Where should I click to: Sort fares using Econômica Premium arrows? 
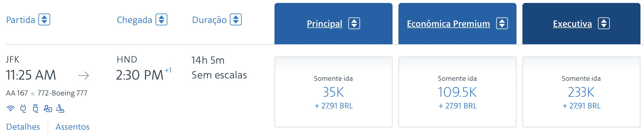(x=502, y=23)
